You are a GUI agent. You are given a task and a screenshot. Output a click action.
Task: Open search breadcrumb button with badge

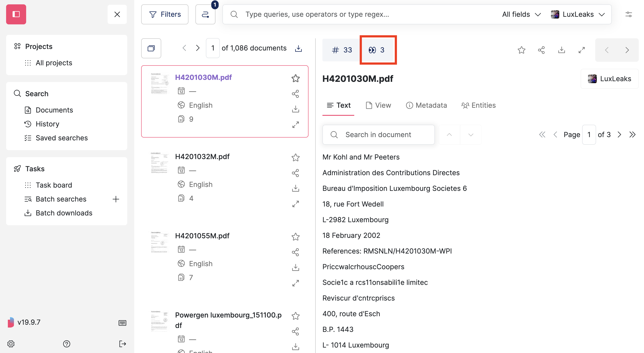point(205,14)
